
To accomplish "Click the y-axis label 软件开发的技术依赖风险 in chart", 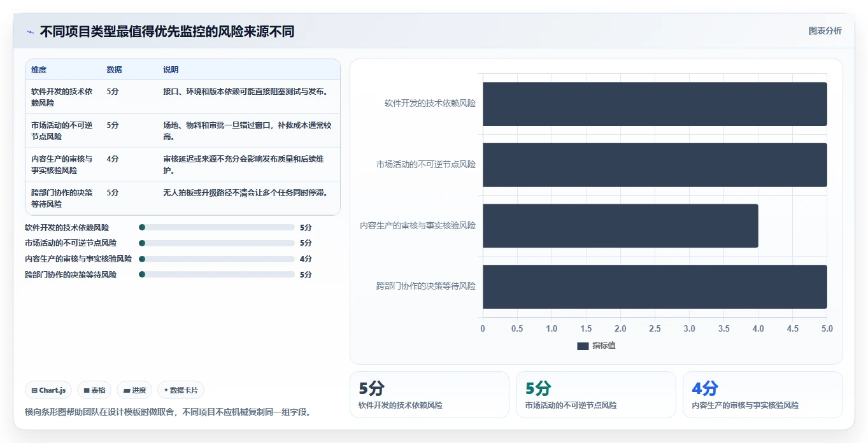I will point(430,103).
